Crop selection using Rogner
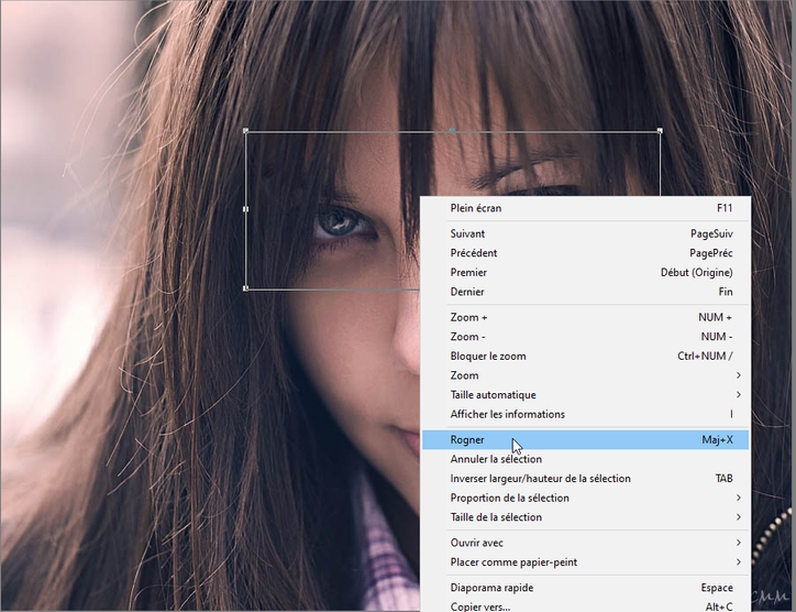 click(468, 440)
